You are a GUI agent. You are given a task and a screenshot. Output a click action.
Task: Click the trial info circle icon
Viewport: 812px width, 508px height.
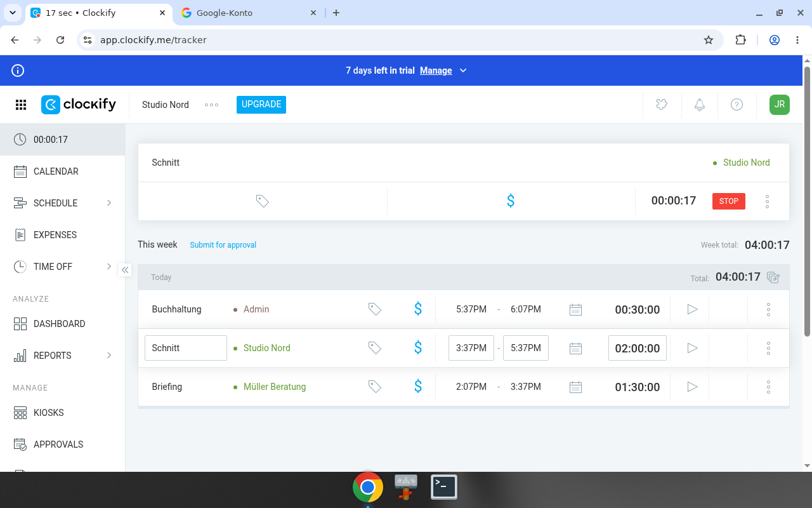[18, 70]
